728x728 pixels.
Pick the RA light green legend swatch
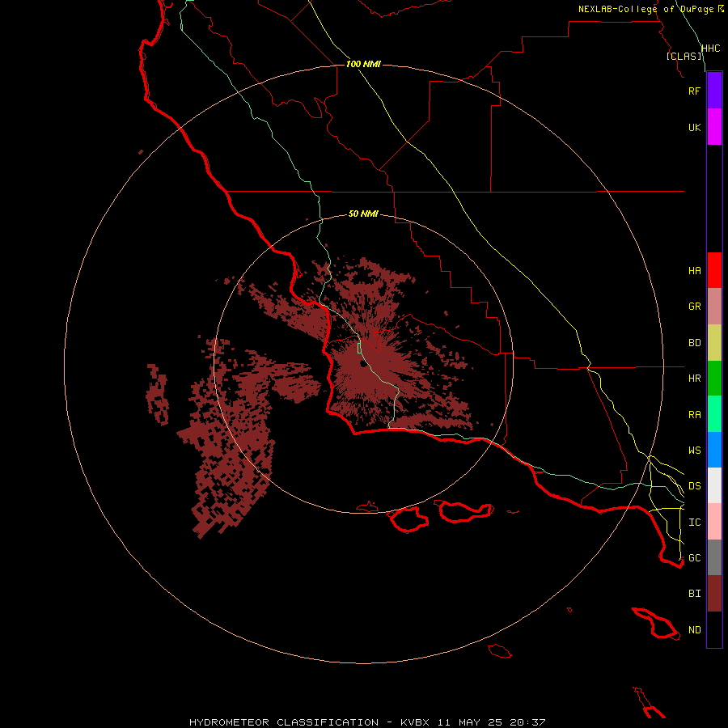pyautogui.click(x=714, y=414)
